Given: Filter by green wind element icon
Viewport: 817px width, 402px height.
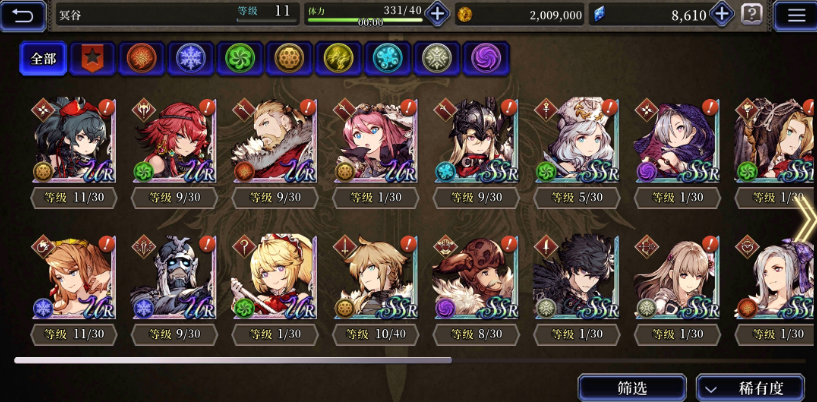Looking at the screenshot, I should [240, 58].
